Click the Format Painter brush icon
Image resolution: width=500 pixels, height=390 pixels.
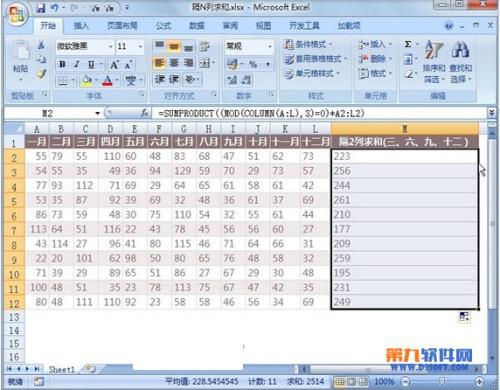(41, 74)
